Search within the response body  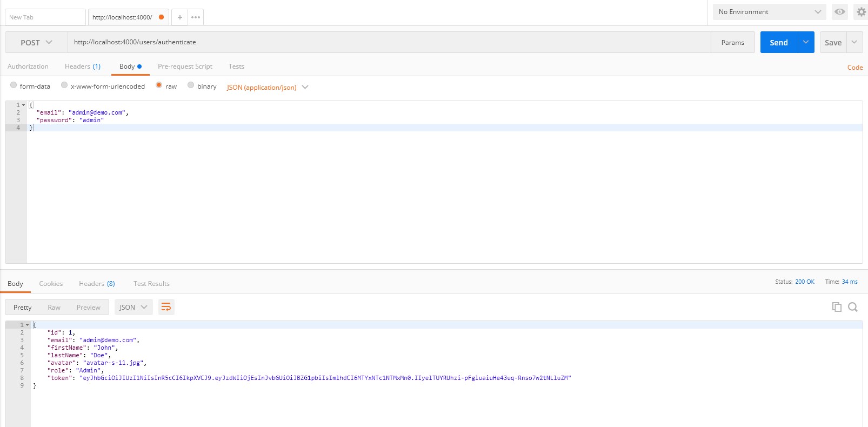pos(853,307)
